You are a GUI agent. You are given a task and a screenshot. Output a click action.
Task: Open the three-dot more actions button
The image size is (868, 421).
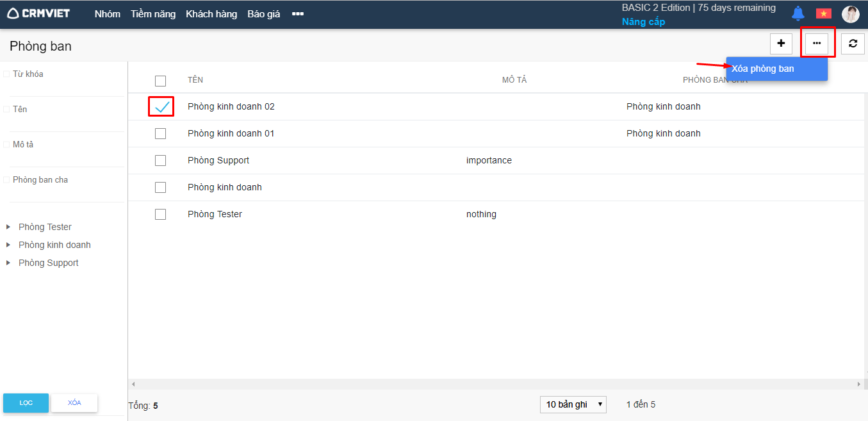point(817,44)
